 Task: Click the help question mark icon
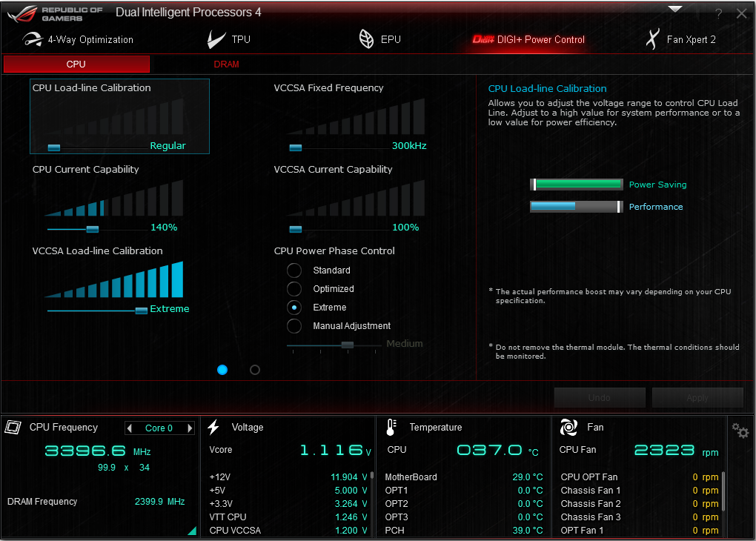[718, 14]
